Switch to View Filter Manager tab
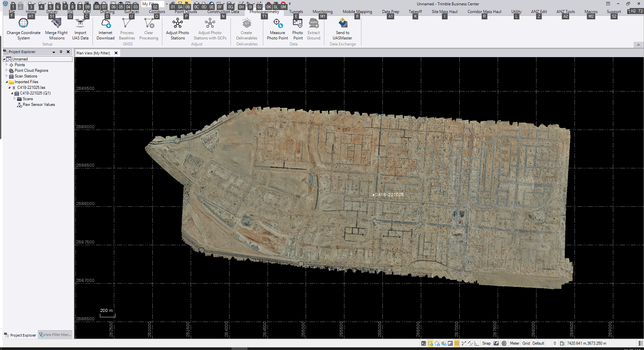 click(55, 335)
